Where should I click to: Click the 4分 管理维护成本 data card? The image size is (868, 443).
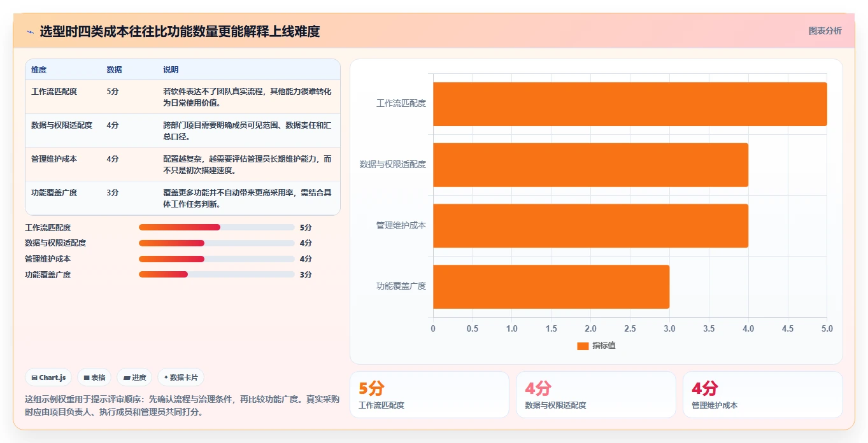tap(762, 395)
